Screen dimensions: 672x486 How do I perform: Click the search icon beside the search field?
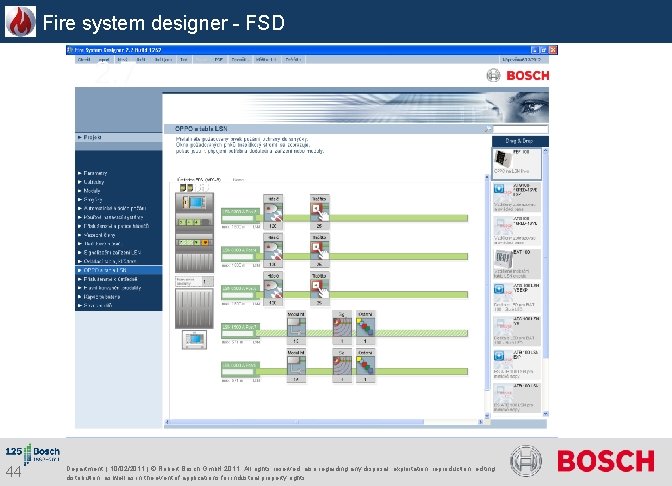tap(488, 129)
